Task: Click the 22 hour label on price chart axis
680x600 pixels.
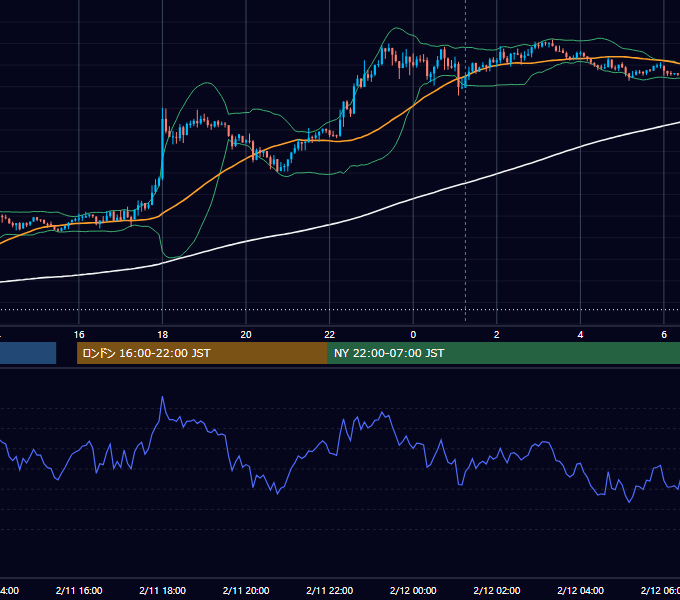Action: coord(330,335)
